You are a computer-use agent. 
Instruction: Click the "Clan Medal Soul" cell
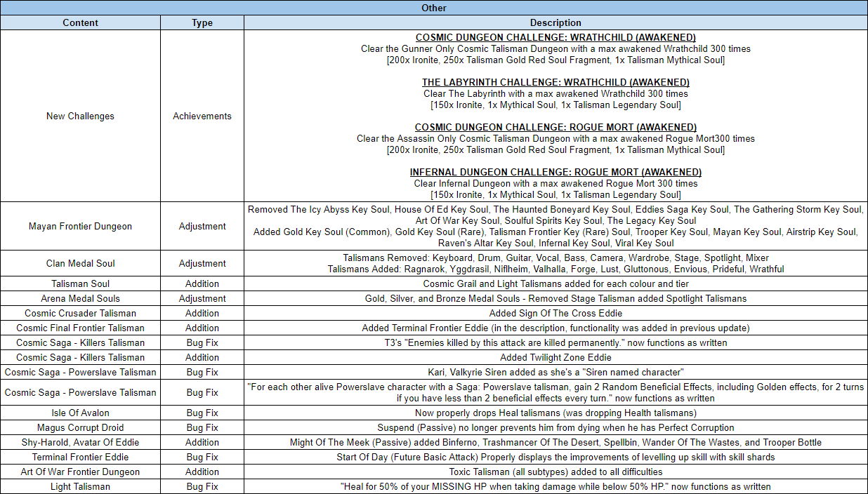80,263
